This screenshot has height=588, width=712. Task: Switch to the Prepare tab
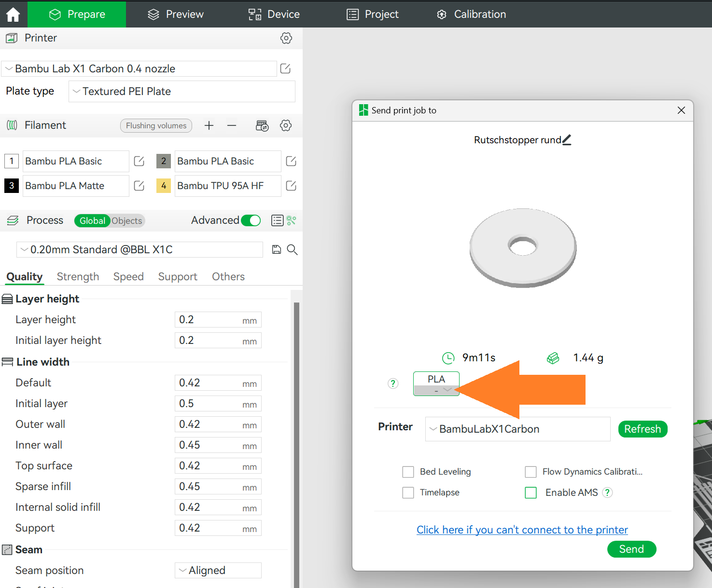point(77,14)
